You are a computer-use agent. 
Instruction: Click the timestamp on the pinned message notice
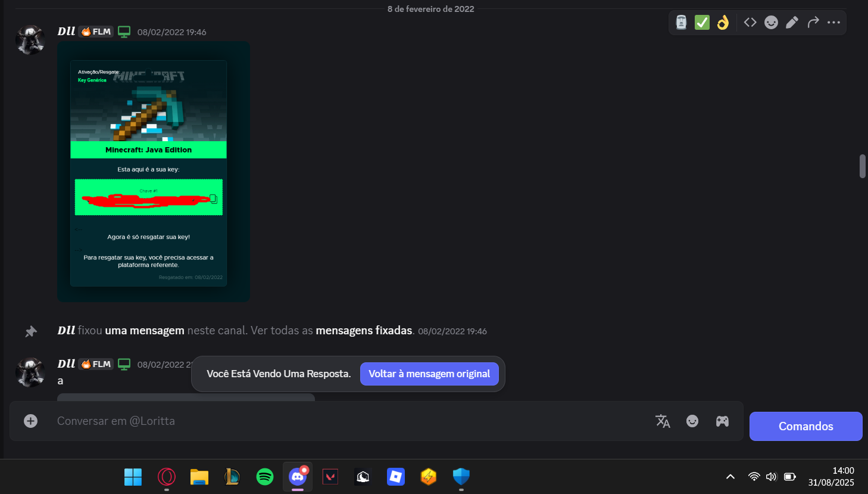[x=452, y=331]
